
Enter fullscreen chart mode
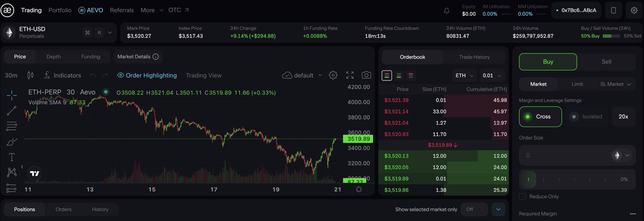[x=350, y=75]
